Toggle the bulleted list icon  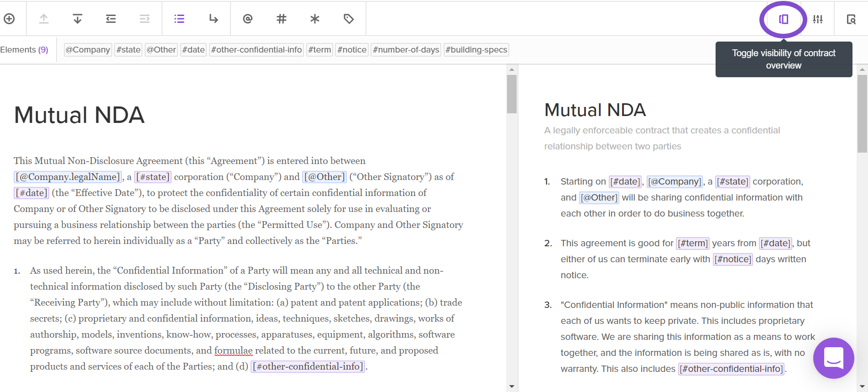click(179, 19)
